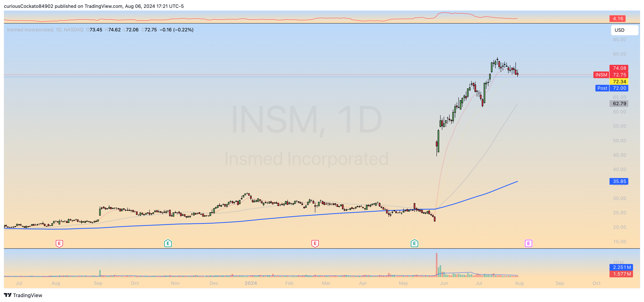Image resolution: width=644 pixels, height=302 pixels.
Task: Click the yellow 72.34 price label
Action: (x=619, y=81)
